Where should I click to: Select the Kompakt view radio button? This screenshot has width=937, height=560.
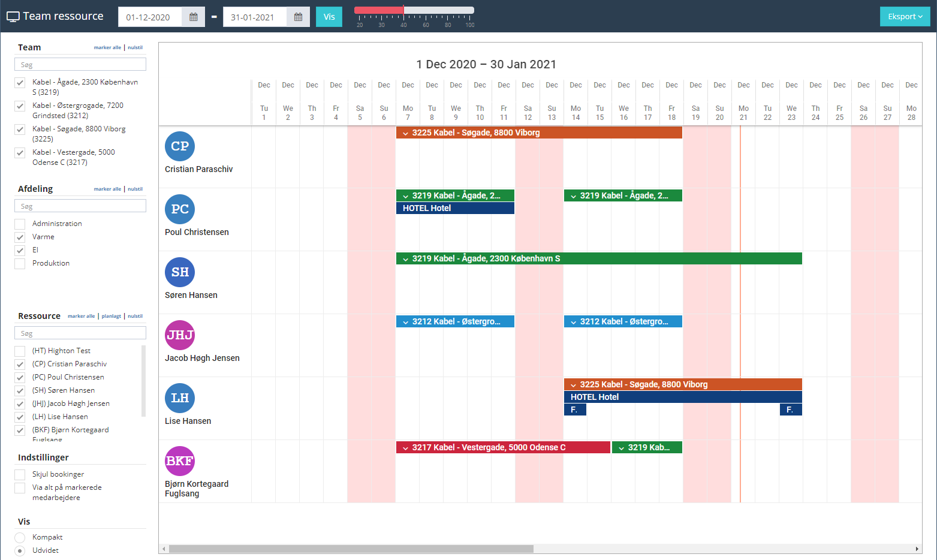point(20,537)
